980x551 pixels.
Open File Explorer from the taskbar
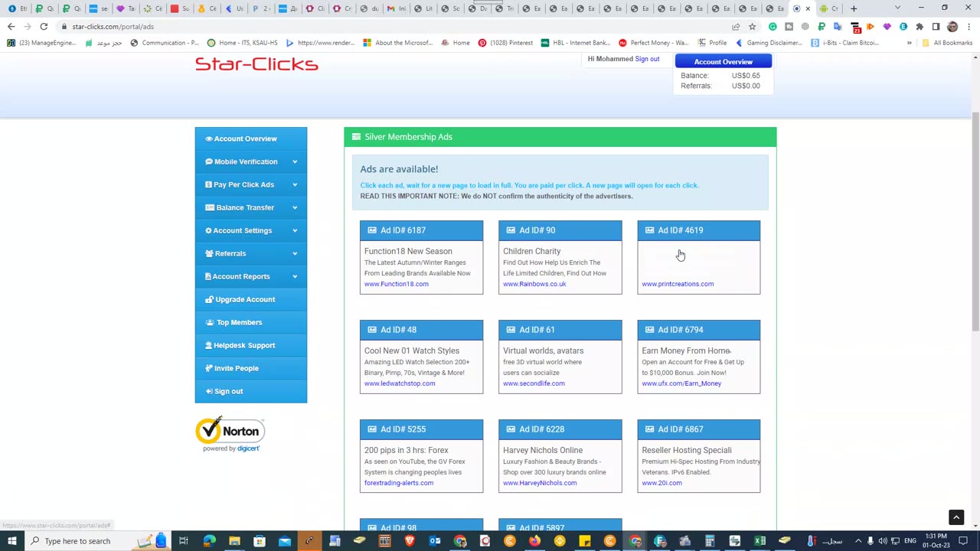click(234, 541)
